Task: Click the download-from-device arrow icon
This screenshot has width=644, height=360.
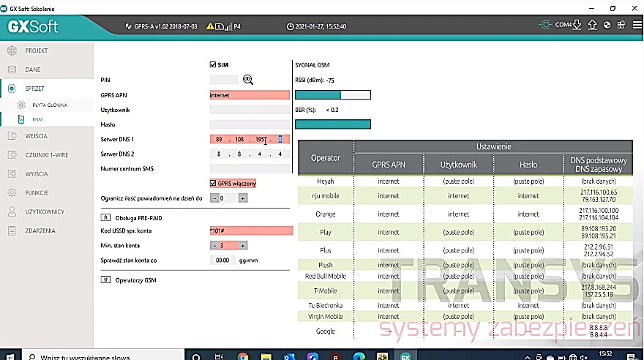Action: tap(577, 25)
